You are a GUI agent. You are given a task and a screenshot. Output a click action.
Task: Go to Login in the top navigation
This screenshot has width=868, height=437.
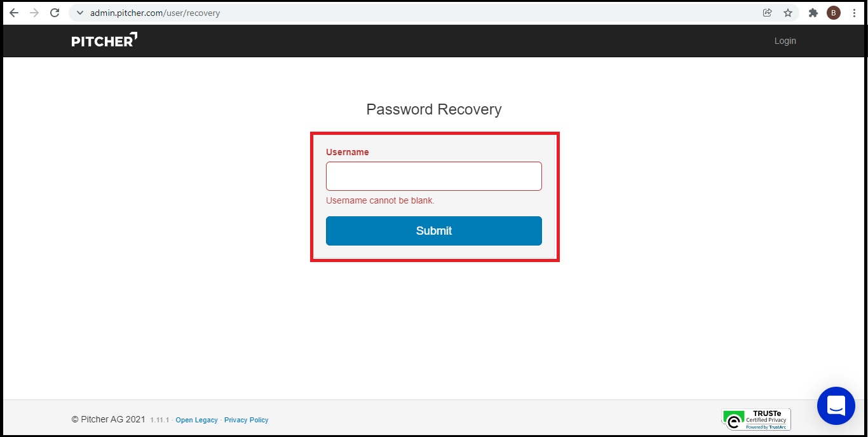[x=785, y=41]
